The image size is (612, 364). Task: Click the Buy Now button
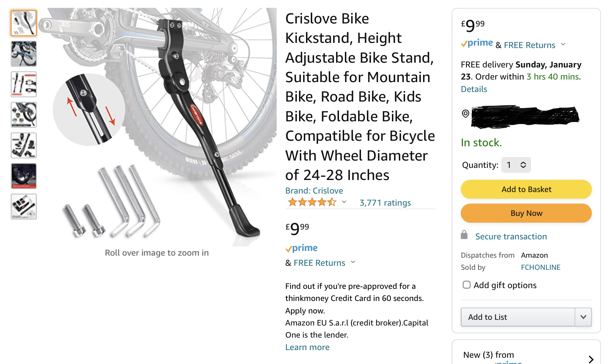point(526,213)
